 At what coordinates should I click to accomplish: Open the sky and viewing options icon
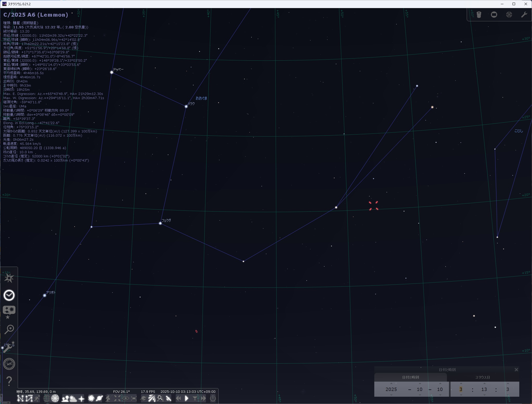[x=9, y=311]
